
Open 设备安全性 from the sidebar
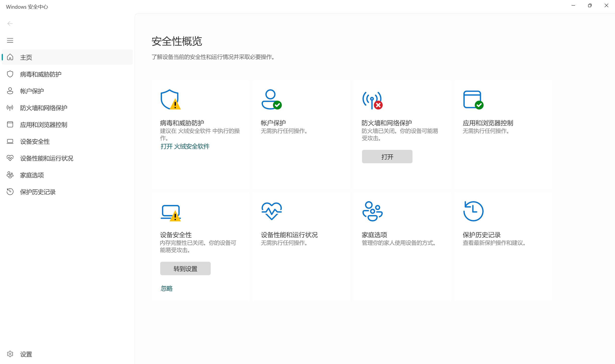35,141
